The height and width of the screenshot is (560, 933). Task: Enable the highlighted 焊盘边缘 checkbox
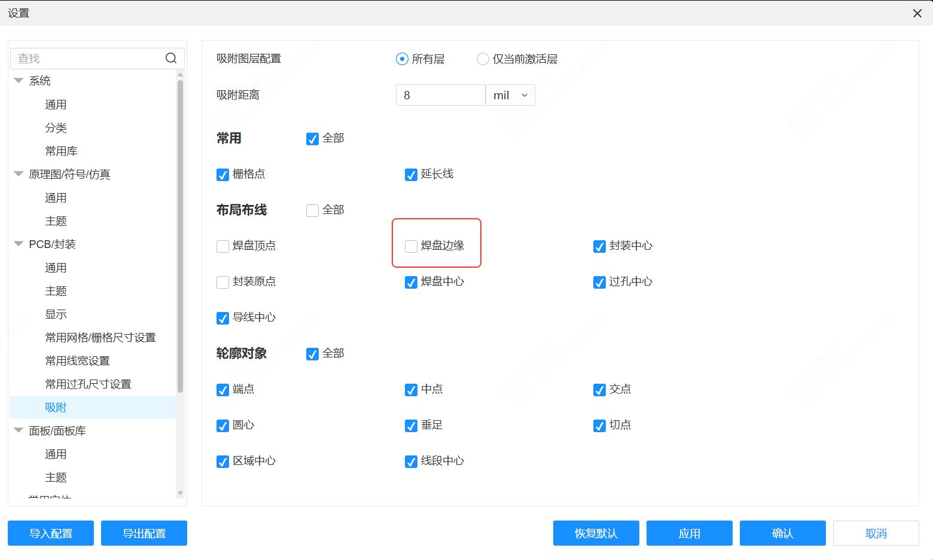pos(411,246)
